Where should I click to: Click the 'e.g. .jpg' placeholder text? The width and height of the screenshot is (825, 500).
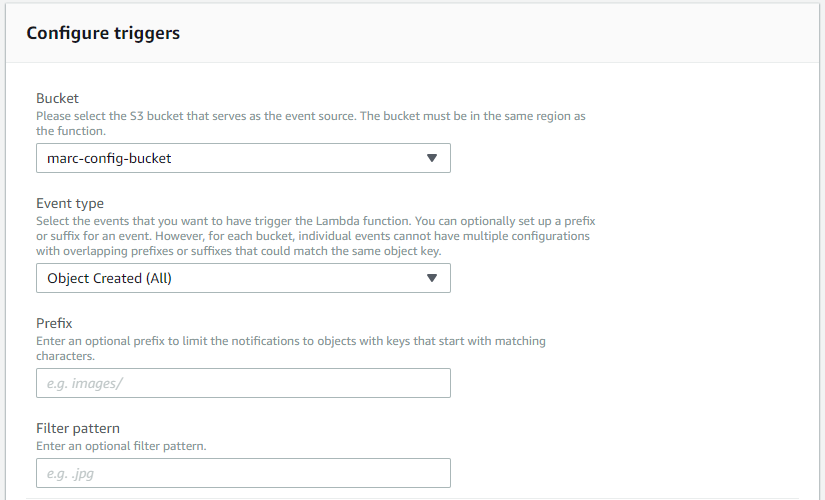[x=71, y=474]
